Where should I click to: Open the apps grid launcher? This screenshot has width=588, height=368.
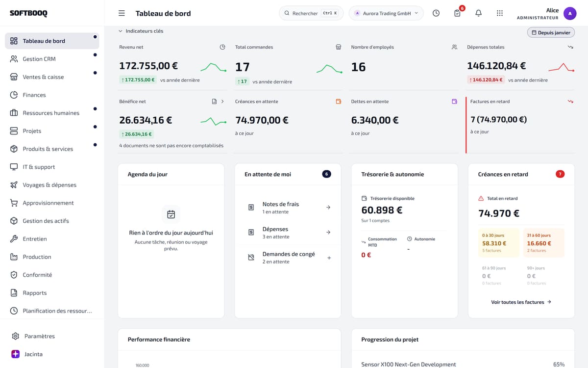(500, 13)
